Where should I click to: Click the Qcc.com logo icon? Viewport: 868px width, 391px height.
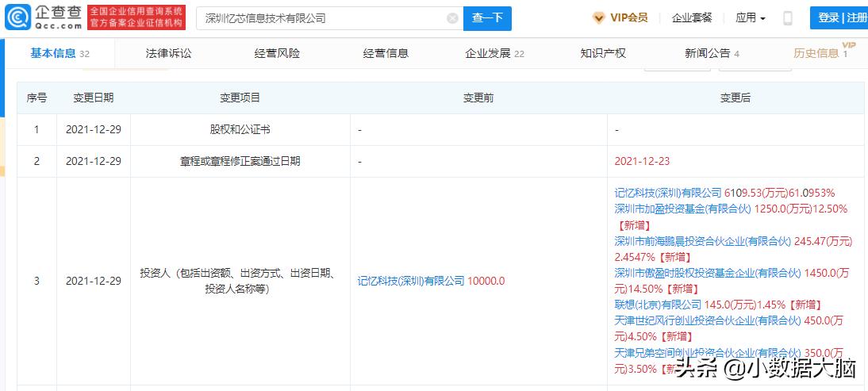17,17
